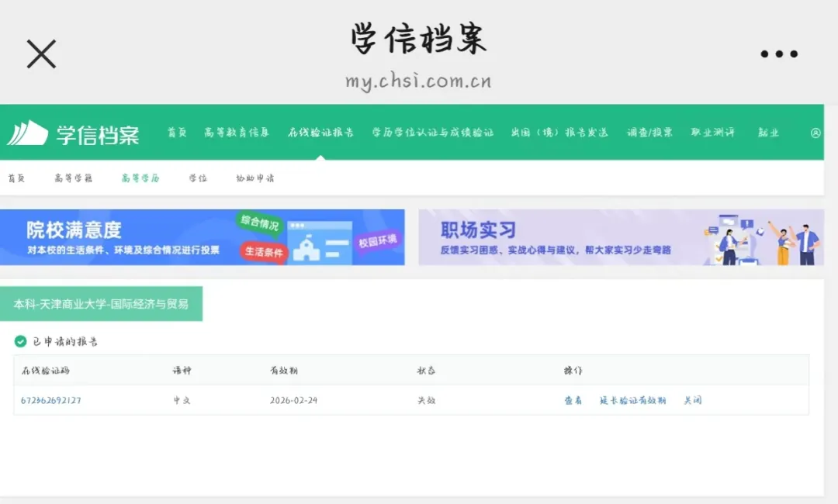Click 查看 to view the report
This screenshot has width=838, height=504.
tap(573, 400)
